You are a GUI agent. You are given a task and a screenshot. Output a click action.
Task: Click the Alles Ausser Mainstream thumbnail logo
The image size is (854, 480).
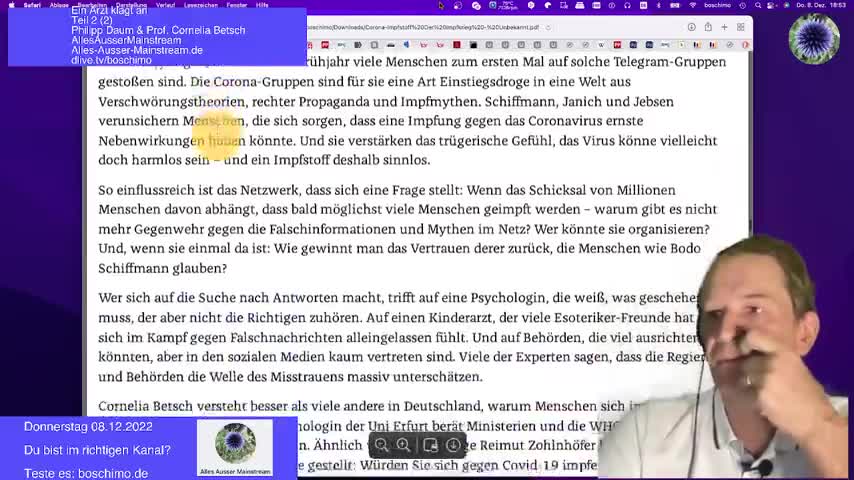click(235, 448)
